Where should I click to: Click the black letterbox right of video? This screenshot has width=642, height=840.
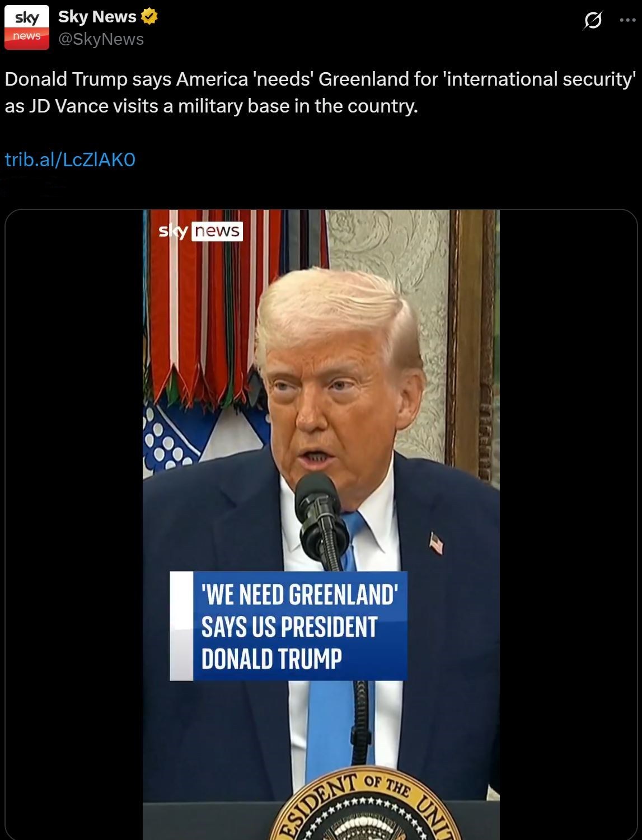(568, 524)
